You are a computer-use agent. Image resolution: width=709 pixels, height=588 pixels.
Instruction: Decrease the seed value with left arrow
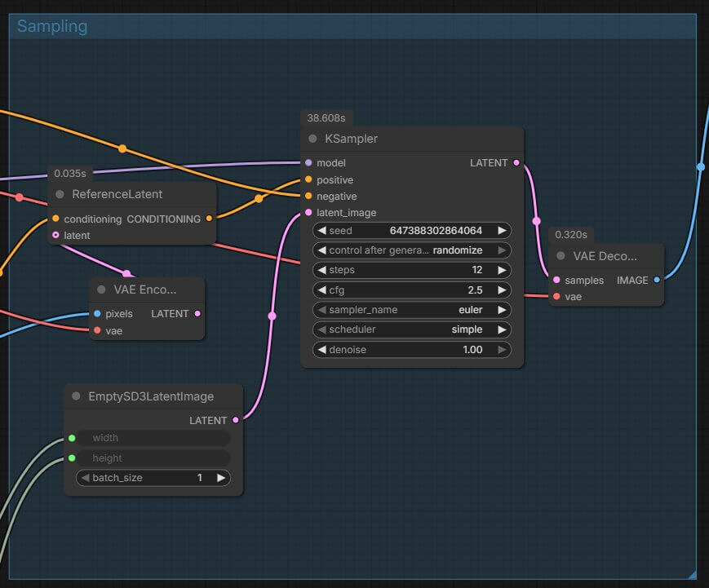[x=321, y=231]
